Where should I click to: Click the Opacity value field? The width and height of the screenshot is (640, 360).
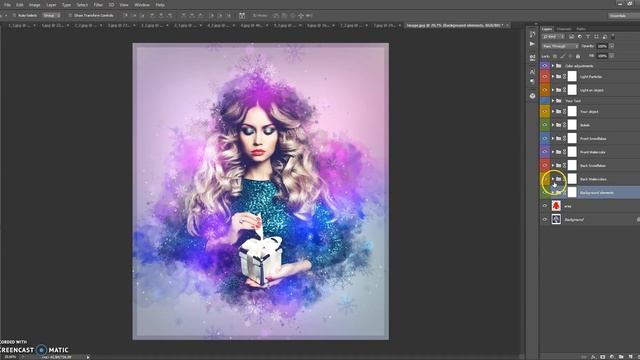[602, 47]
